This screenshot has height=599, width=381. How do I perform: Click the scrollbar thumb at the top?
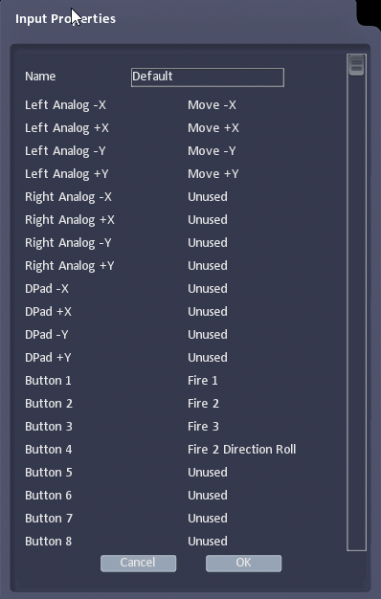pyautogui.click(x=357, y=65)
